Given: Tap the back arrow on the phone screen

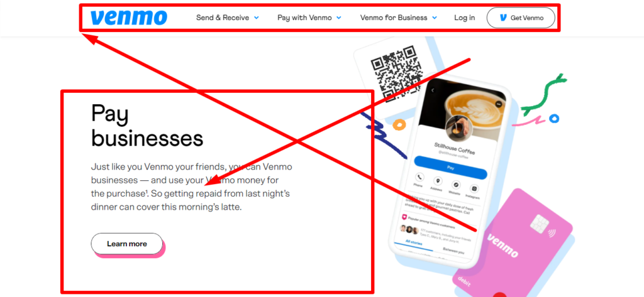Looking at the screenshot, I should coord(433,90).
